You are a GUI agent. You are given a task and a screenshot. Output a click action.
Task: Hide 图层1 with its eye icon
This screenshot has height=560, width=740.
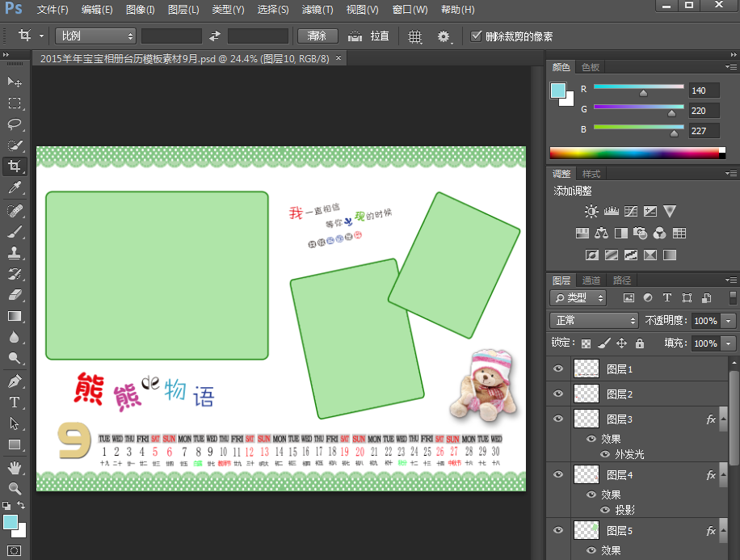tap(558, 368)
